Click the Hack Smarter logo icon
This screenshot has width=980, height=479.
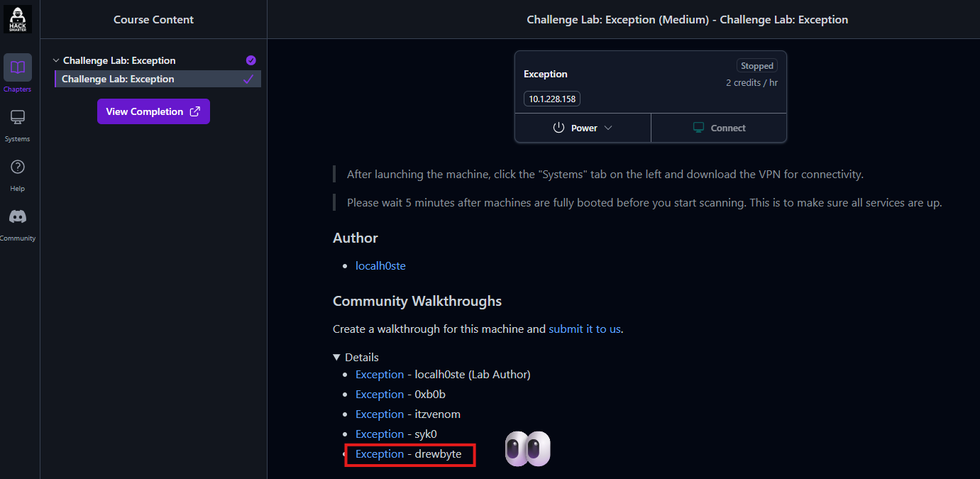[x=18, y=19]
